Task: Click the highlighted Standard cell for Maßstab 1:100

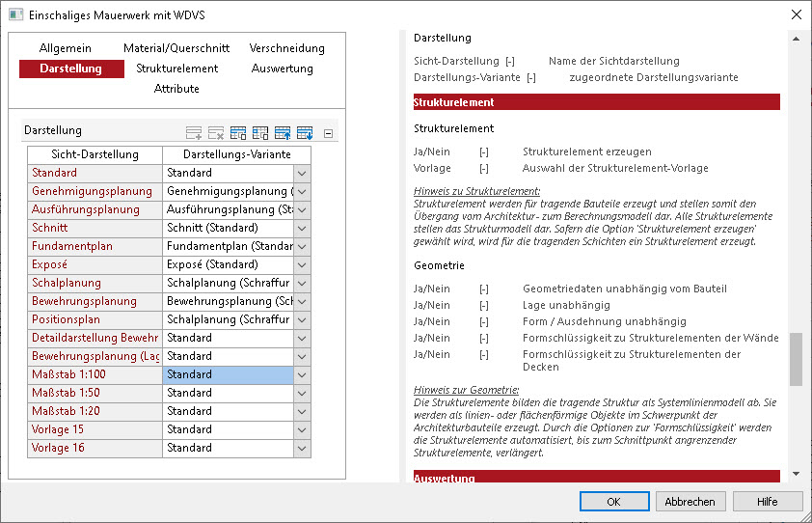Action: 229,374
